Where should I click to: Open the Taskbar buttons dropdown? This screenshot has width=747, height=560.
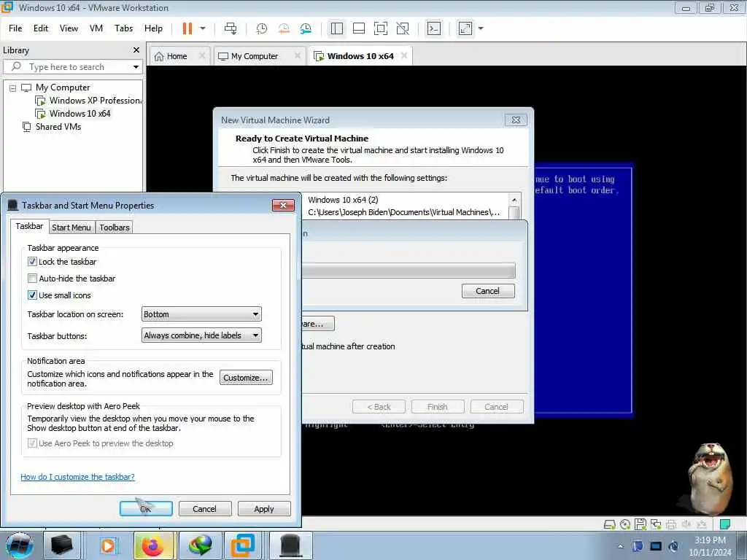pos(201,335)
